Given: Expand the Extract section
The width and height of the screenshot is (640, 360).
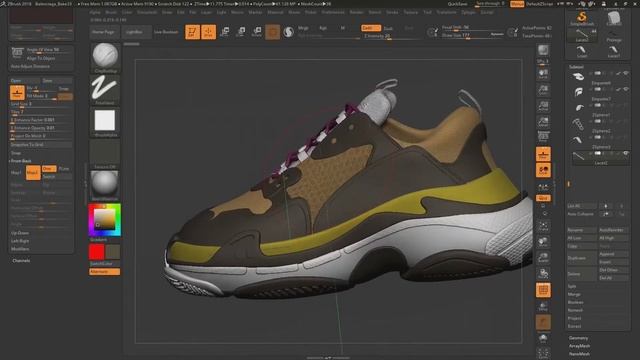Looking at the screenshot, I should tap(574, 326).
